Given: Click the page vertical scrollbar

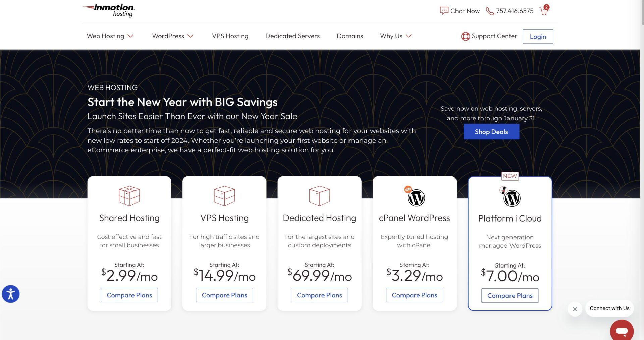Looking at the screenshot, I should (642, 13).
